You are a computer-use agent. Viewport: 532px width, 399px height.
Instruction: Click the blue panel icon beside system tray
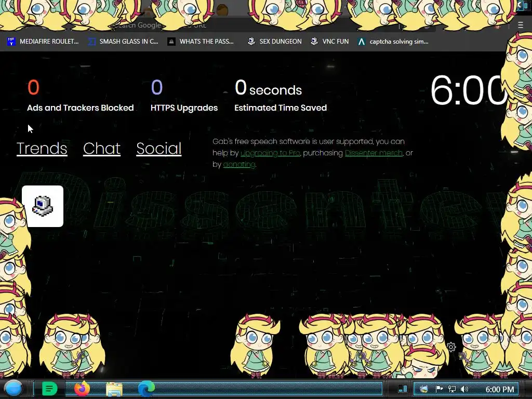tap(403, 388)
